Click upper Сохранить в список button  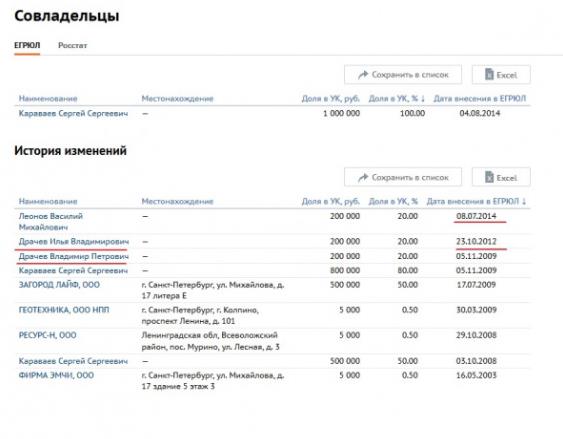pos(403,75)
